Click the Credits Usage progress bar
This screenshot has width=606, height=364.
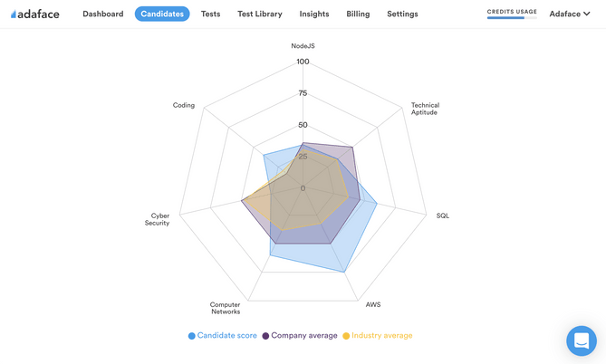pos(512,18)
